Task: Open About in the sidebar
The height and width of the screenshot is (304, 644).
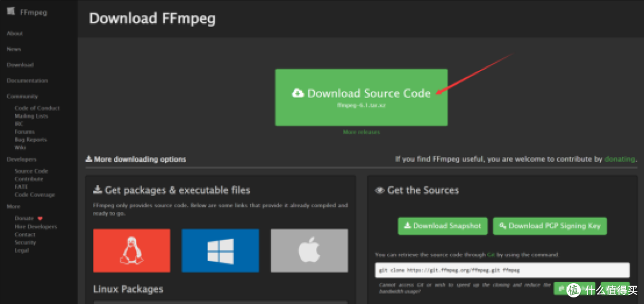Action: coord(15,33)
